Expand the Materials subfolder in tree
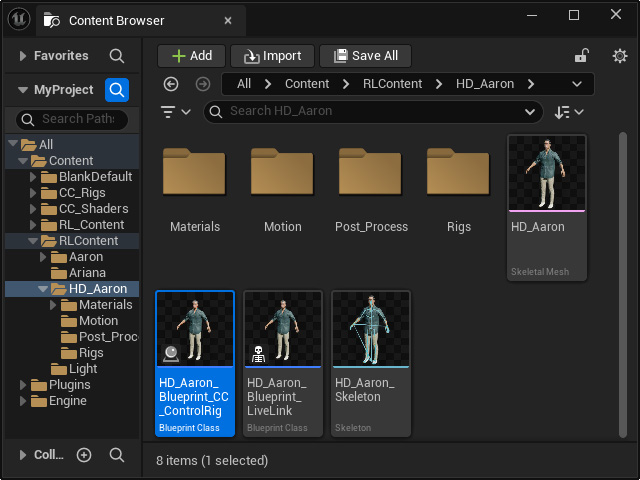This screenshot has height=480, width=640. (53, 305)
